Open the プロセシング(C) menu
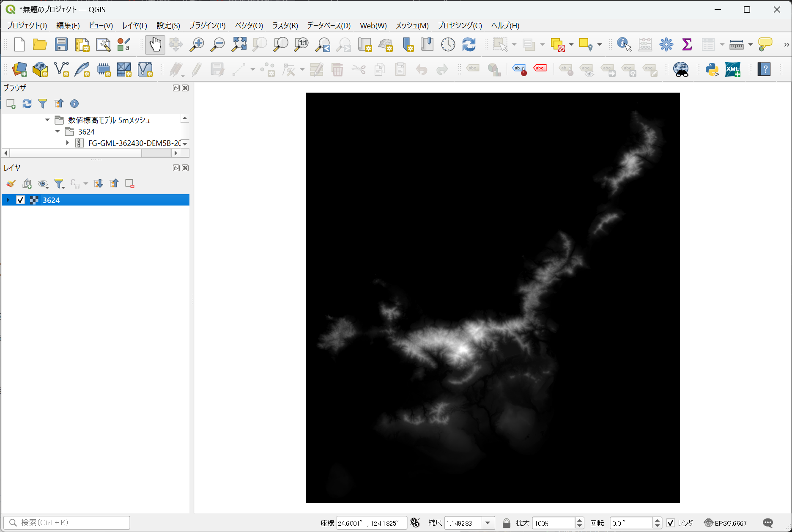The image size is (792, 532). (x=459, y=26)
